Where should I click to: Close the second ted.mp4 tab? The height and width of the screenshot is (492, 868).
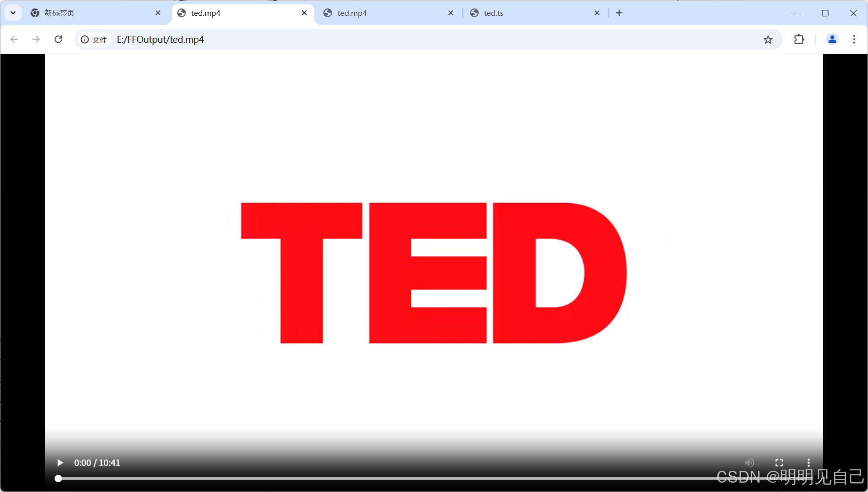451,13
